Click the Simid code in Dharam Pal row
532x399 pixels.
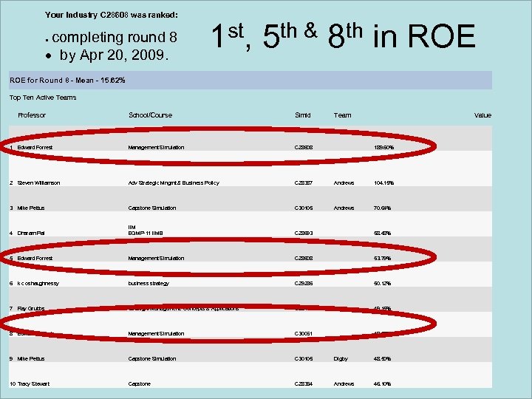(x=304, y=233)
